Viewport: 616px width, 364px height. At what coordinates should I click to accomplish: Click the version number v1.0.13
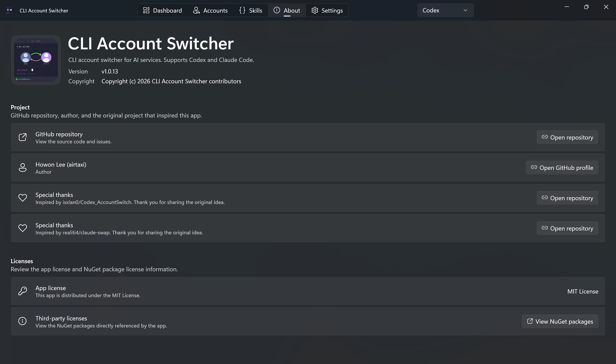coord(110,71)
